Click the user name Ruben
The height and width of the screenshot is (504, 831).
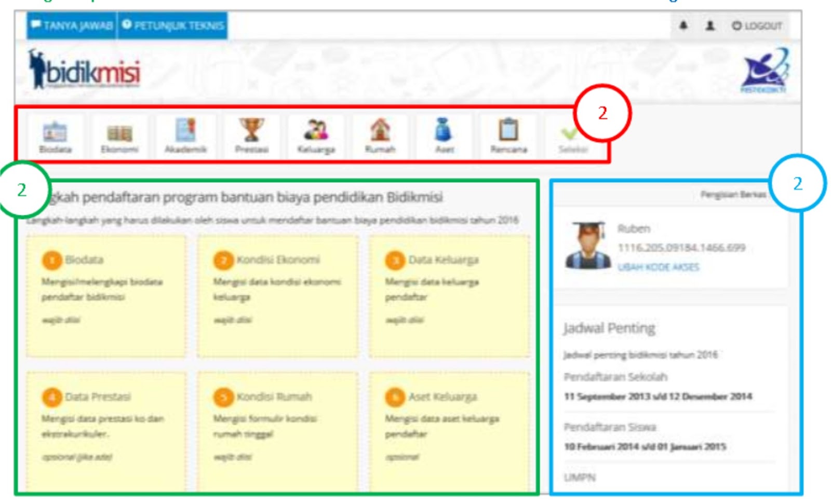click(634, 228)
